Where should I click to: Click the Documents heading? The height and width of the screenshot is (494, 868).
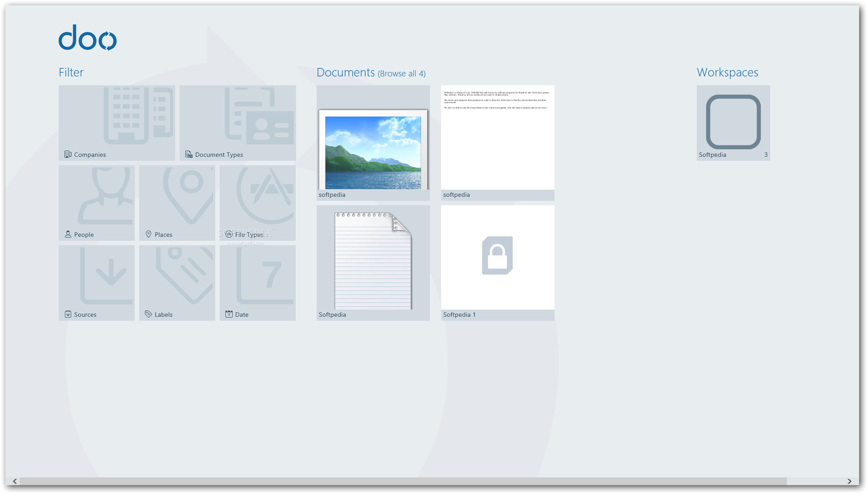pos(346,72)
